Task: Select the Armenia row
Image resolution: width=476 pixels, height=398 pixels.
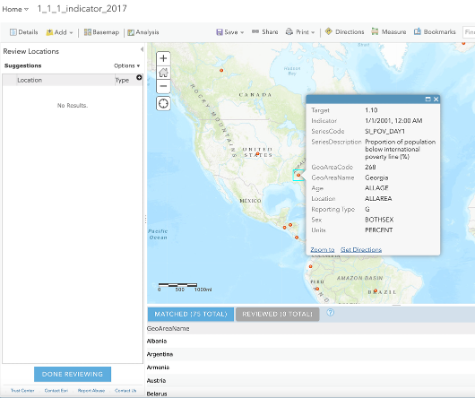Action: point(311,367)
